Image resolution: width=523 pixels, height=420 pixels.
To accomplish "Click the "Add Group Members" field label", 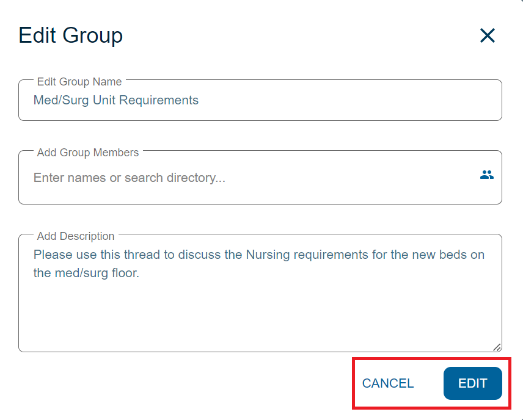I will click(x=88, y=153).
